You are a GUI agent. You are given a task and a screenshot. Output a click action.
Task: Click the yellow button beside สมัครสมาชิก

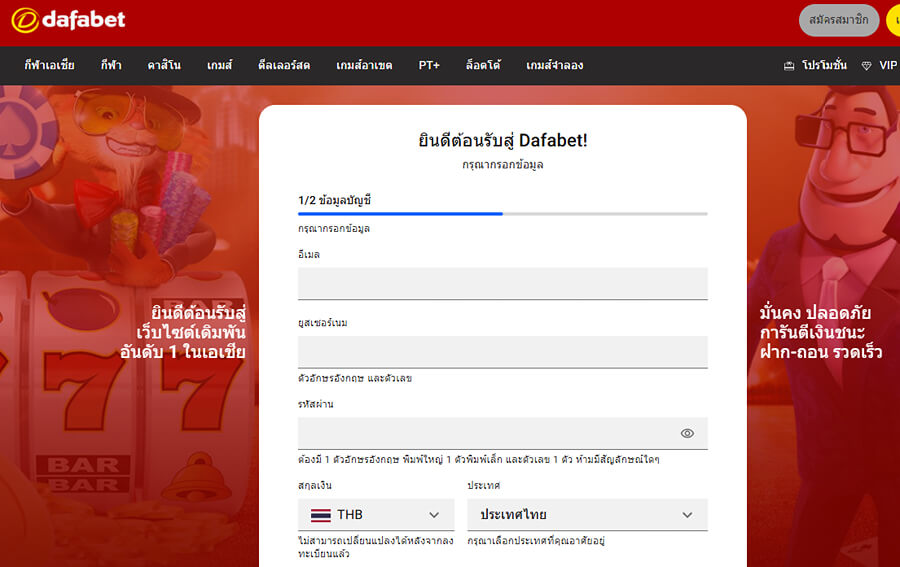click(893, 20)
